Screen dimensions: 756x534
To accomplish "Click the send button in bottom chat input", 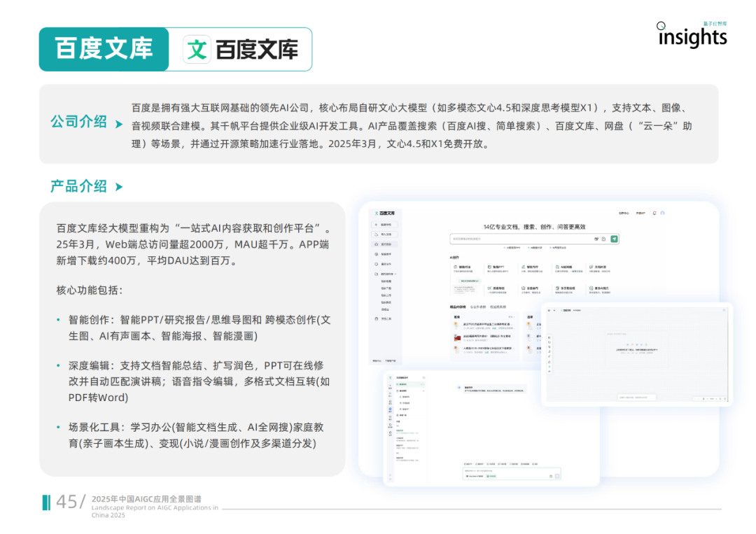I will pyautogui.click(x=557, y=476).
